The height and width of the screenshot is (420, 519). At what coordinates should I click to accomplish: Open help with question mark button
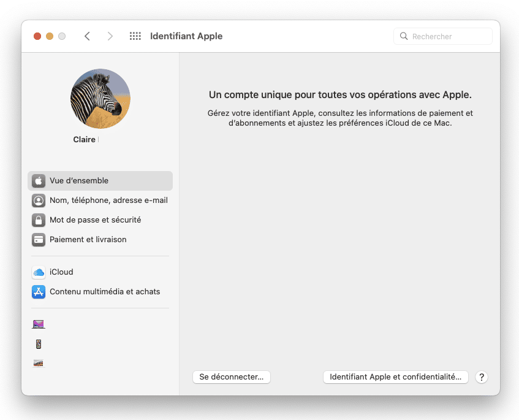click(x=481, y=377)
